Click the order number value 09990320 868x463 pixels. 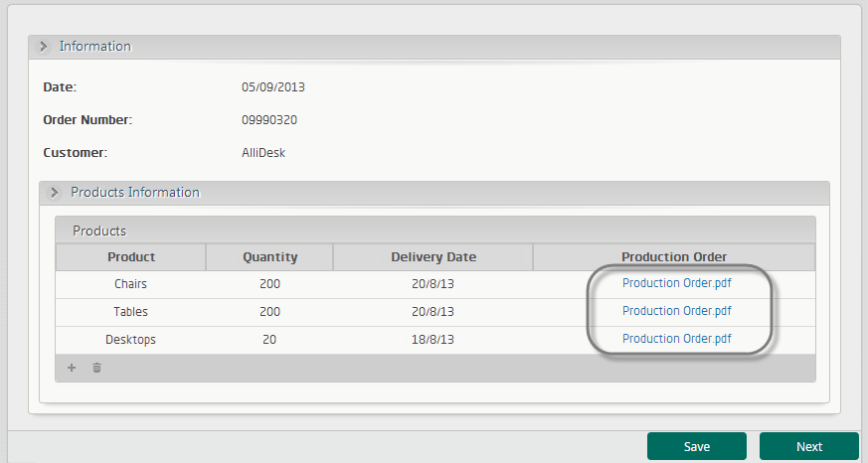(x=269, y=120)
